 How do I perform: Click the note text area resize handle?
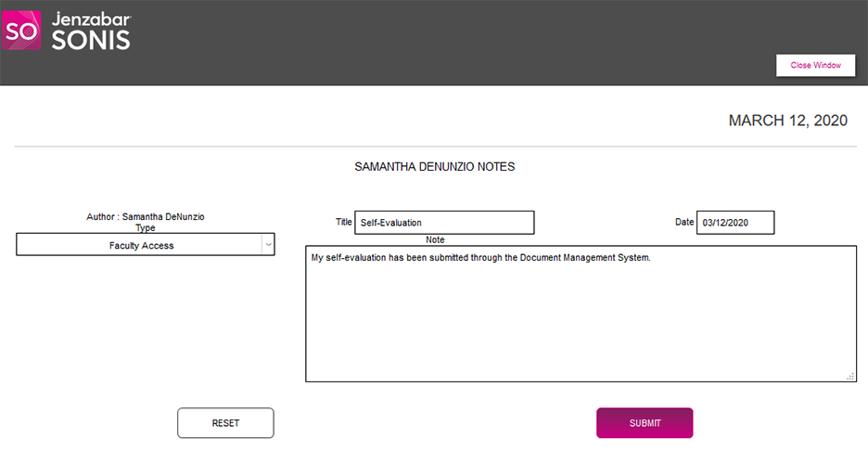click(850, 376)
